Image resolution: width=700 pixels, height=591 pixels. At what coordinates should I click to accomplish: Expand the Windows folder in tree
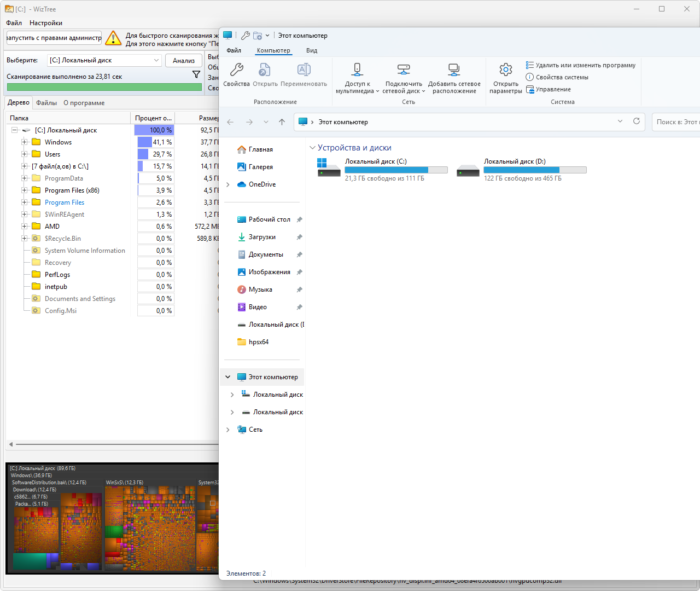tap(24, 142)
